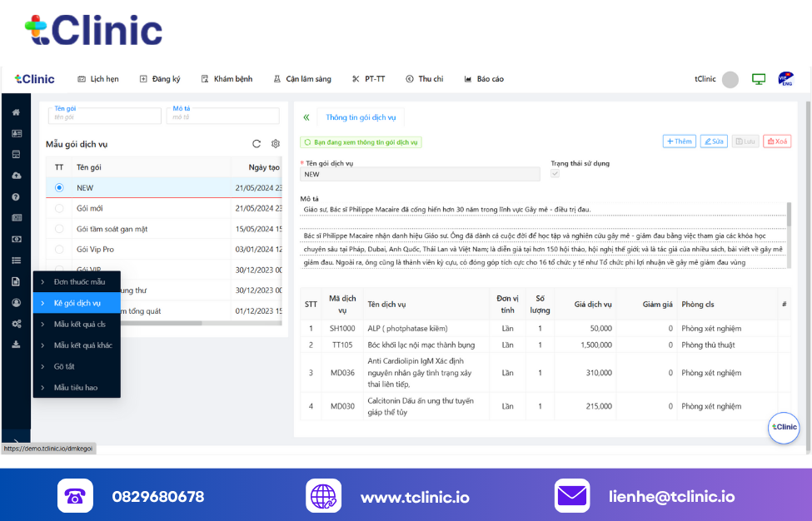The image size is (812, 521).
Task: Select the Gói Vip Pro radio button
Action: (x=59, y=250)
